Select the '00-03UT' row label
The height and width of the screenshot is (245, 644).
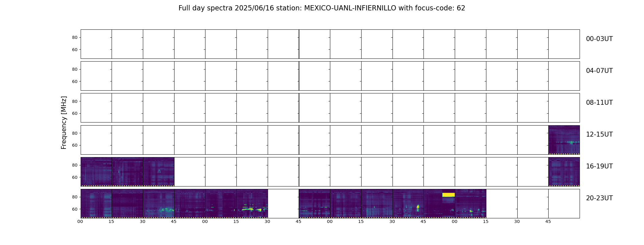coord(599,39)
